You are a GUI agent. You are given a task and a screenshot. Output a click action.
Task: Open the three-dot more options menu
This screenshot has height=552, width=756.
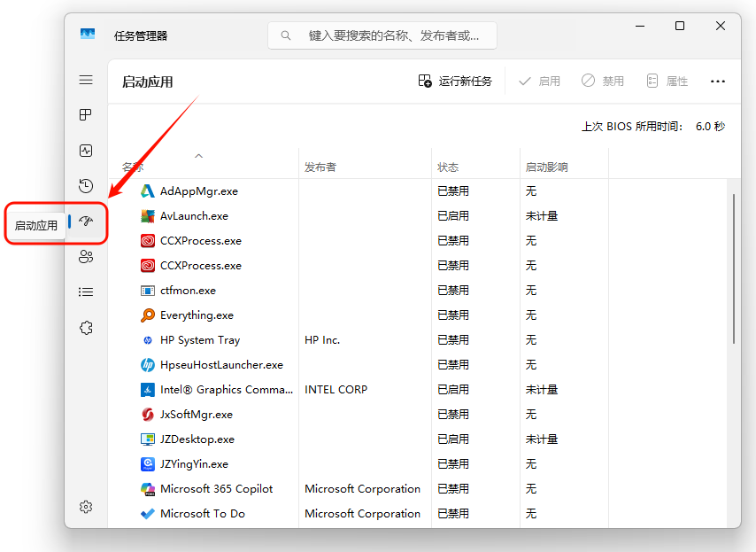(717, 82)
